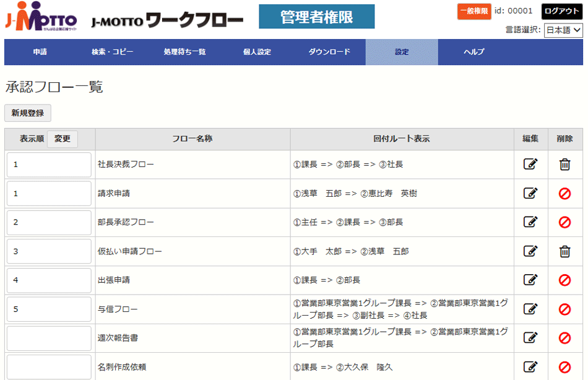
Task: Open the 言語選択 language dropdown
Action: point(563,30)
